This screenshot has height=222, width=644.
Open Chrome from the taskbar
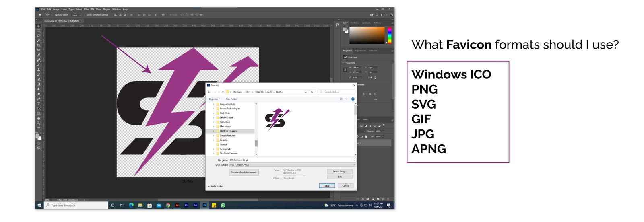tap(168, 205)
